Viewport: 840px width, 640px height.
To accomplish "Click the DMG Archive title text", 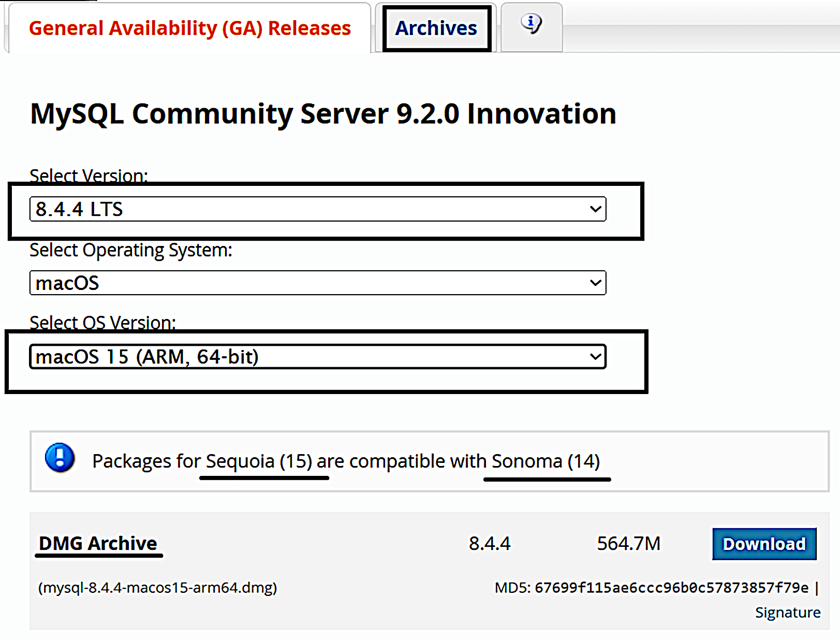I will point(98,543).
